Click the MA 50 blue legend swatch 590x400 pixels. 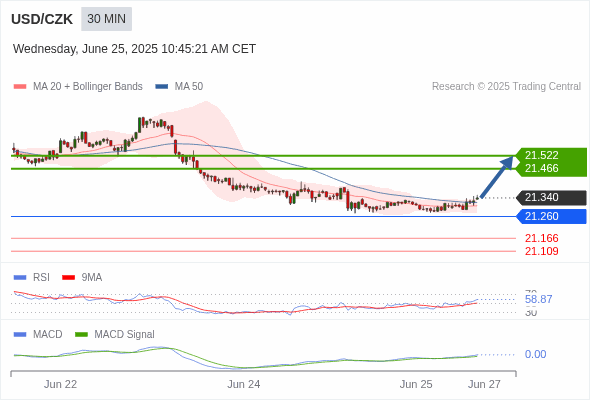point(161,87)
